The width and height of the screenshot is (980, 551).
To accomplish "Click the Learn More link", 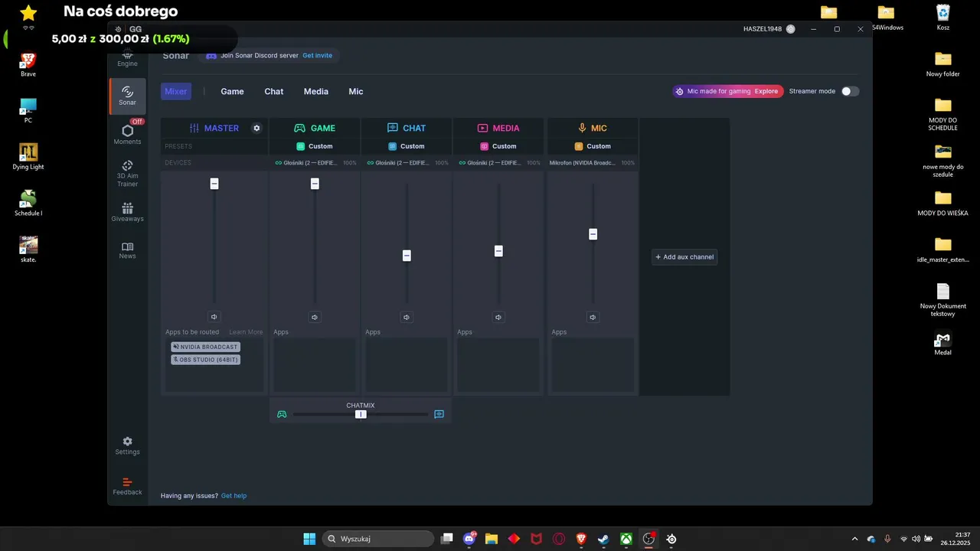I will point(246,332).
